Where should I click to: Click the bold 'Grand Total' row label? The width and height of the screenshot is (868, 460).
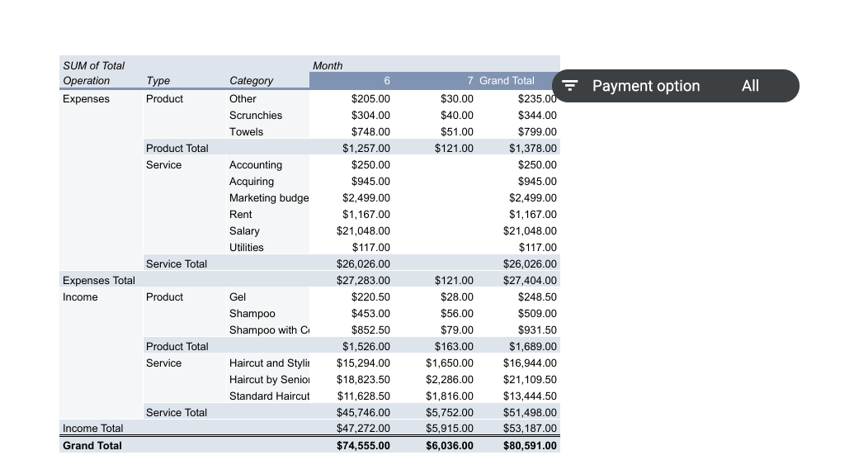[x=92, y=446]
